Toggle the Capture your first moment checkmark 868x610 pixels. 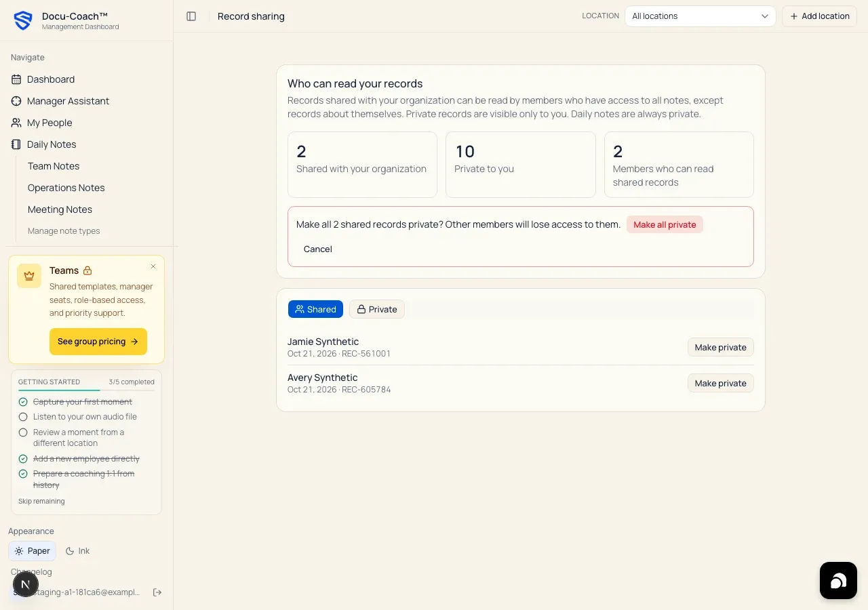tap(23, 402)
